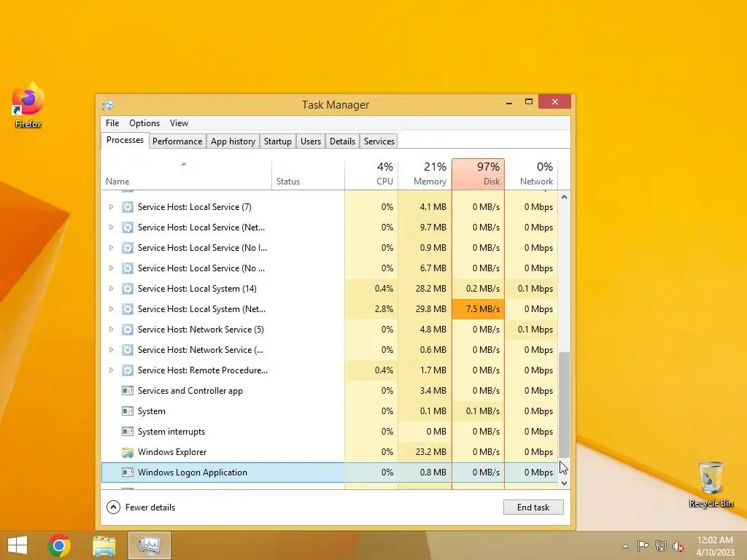
Task: Launch Chrome from the taskbar
Action: click(x=59, y=545)
